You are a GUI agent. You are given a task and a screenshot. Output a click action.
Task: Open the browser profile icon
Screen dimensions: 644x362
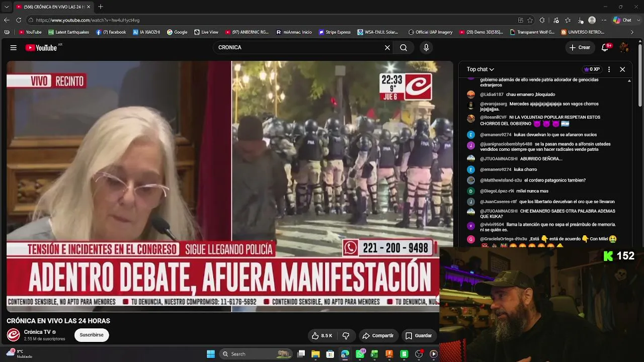coord(592,20)
